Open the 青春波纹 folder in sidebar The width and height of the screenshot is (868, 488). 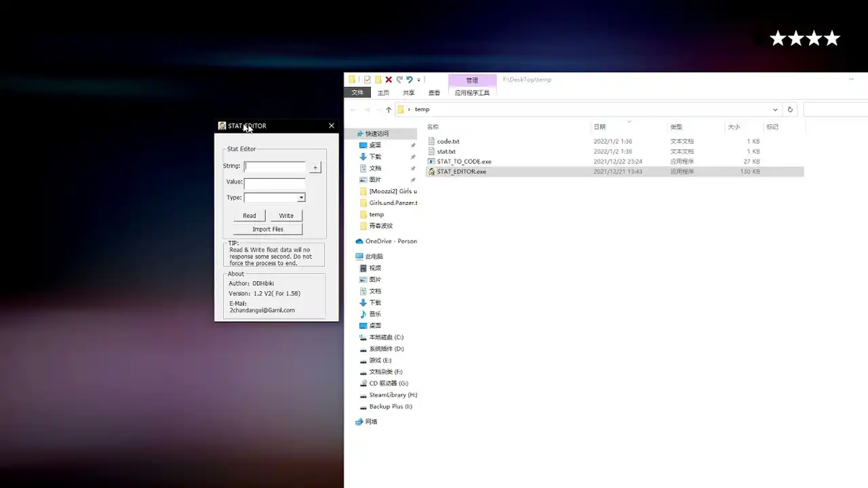coord(380,226)
